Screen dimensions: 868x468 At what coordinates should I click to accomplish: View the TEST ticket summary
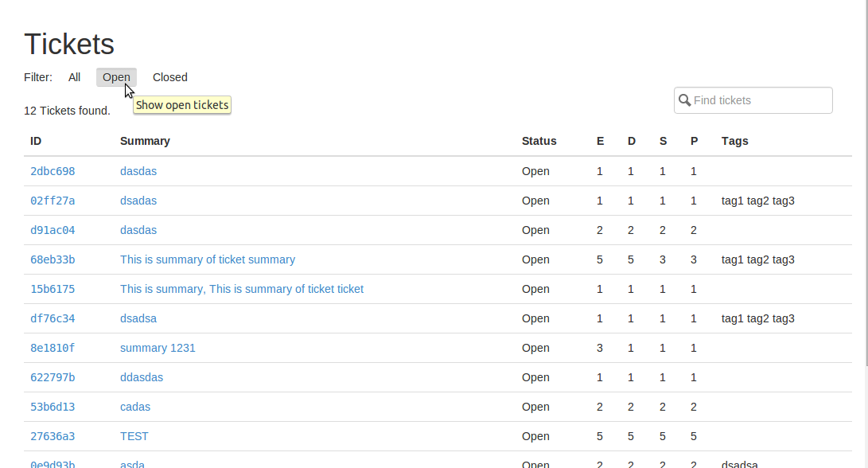click(x=134, y=436)
